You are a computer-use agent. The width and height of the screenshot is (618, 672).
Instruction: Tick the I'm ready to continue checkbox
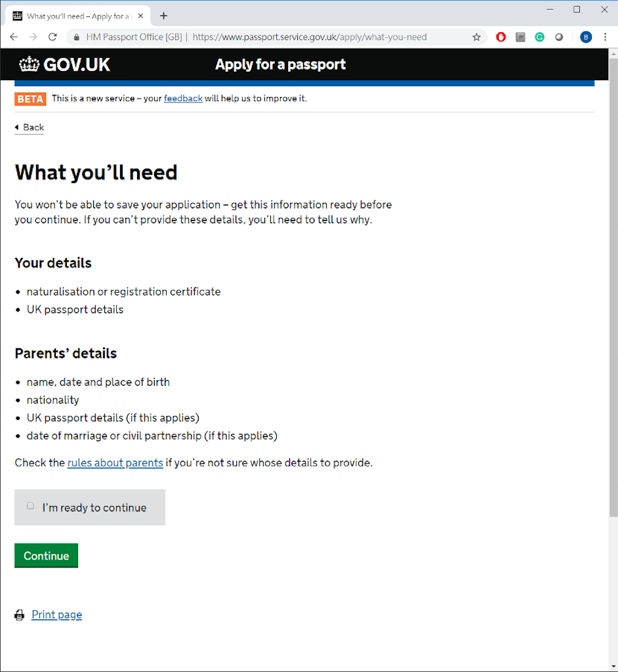tap(30, 506)
